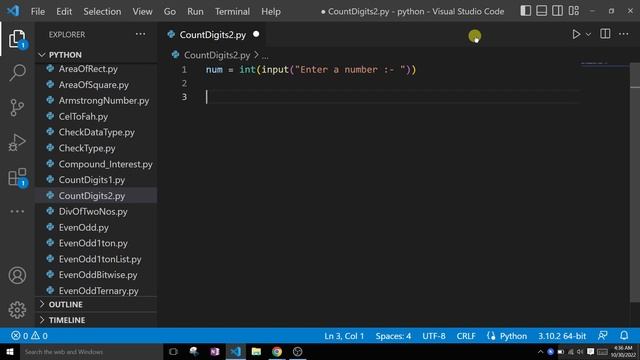Open the Selection menu
Screen dimensions: 640x360
102,11
